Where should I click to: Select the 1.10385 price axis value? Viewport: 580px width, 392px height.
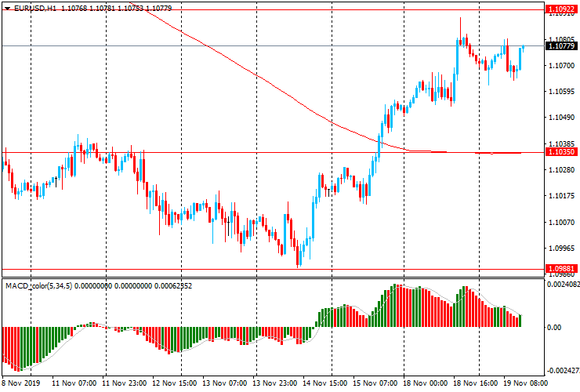pos(562,143)
